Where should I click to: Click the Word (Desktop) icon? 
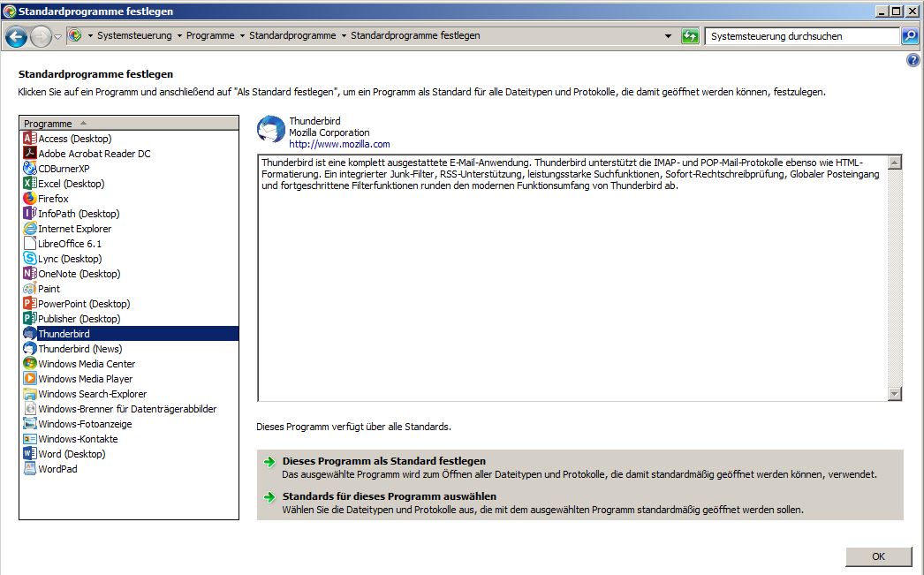(29, 454)
